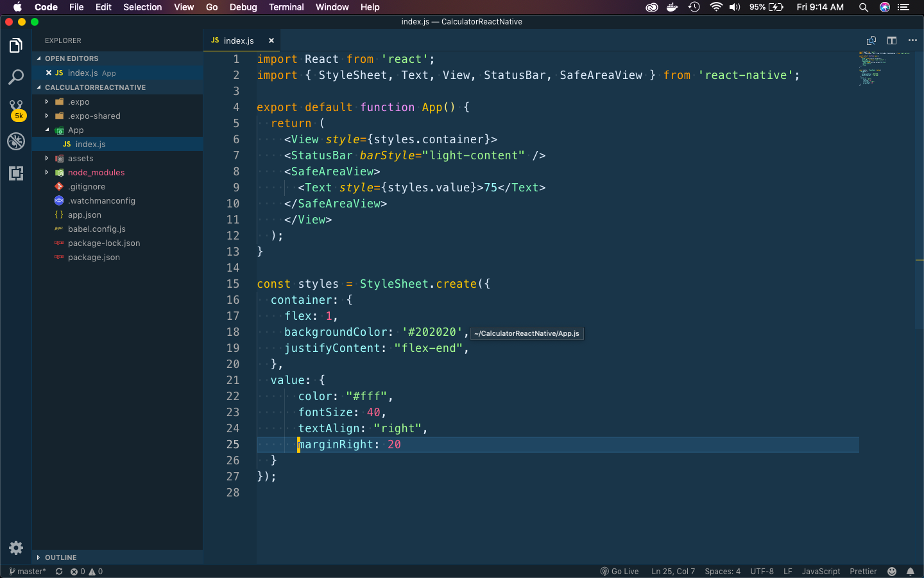
Task: Click Ln 25, Col 7 cursor position
Action: (x=673, y=572)
